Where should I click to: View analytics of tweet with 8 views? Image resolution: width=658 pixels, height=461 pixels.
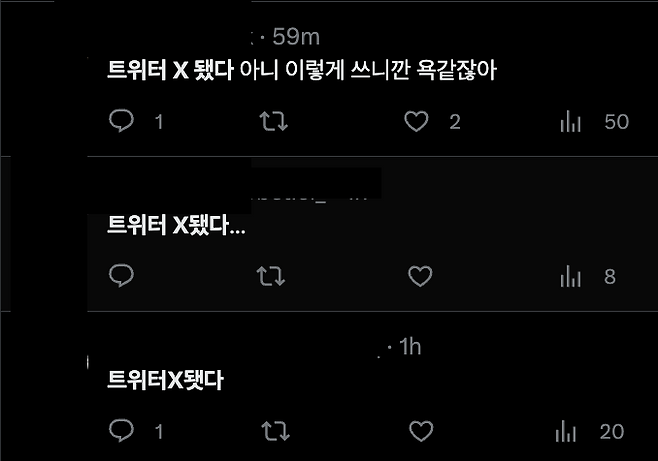tap(570, 276)
